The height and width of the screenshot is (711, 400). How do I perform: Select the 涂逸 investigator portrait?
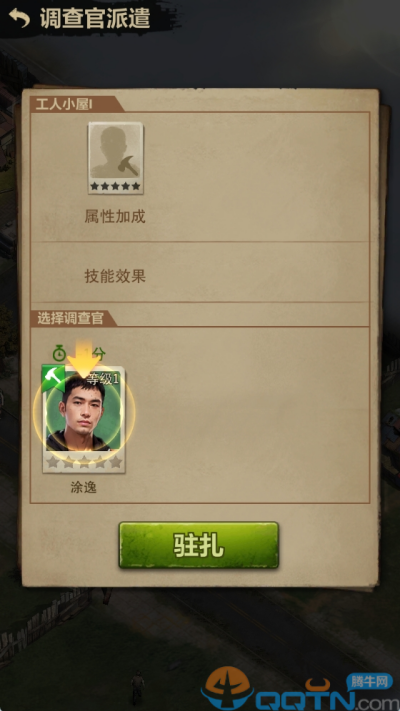pyautogui.click(x=84, y=413)
